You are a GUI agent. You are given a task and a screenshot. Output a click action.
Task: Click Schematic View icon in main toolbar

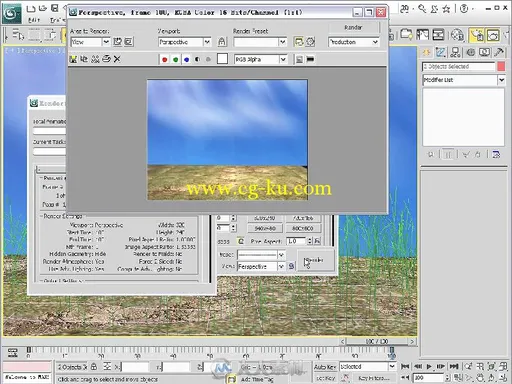click(438, 34)
